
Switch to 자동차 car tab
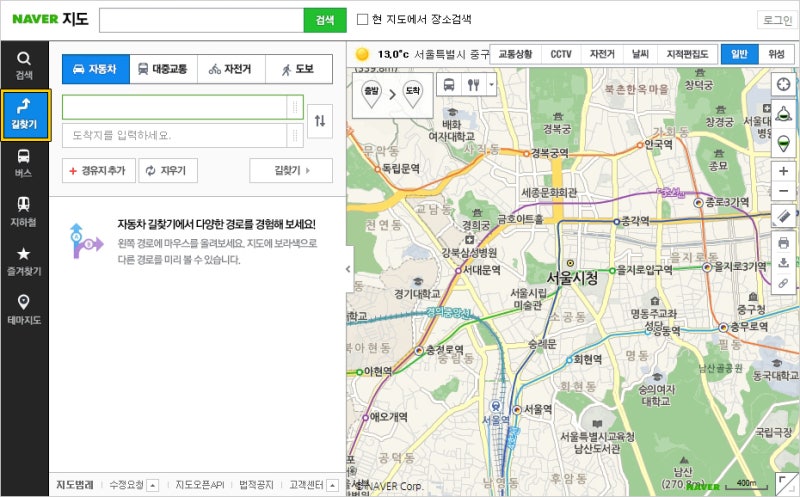click(96, 69)
